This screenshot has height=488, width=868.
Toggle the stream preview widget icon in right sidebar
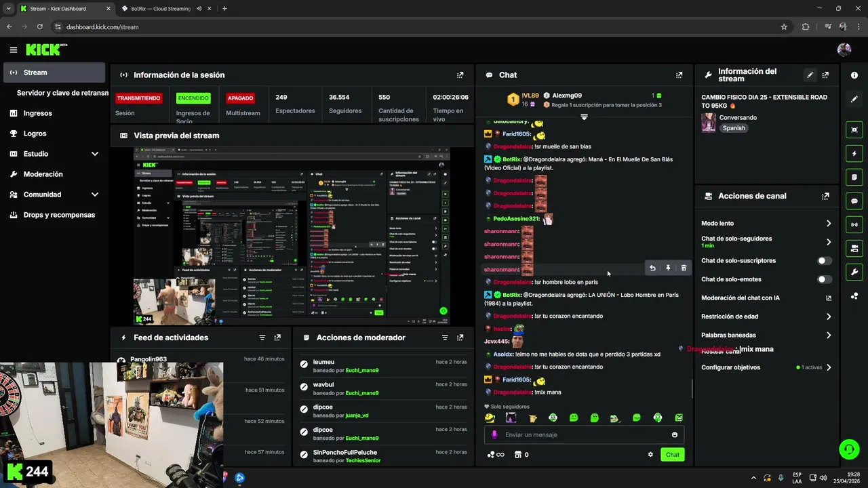click(x=854, y=129)
